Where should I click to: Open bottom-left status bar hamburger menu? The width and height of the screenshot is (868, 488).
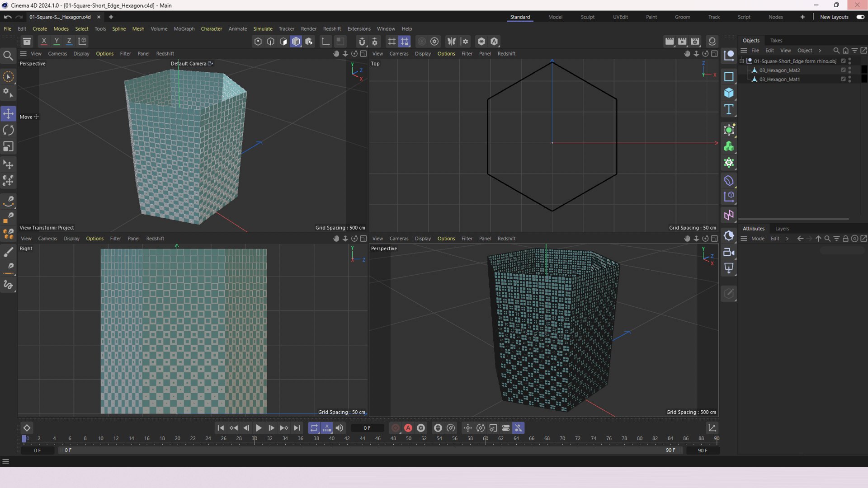[5, 461]
